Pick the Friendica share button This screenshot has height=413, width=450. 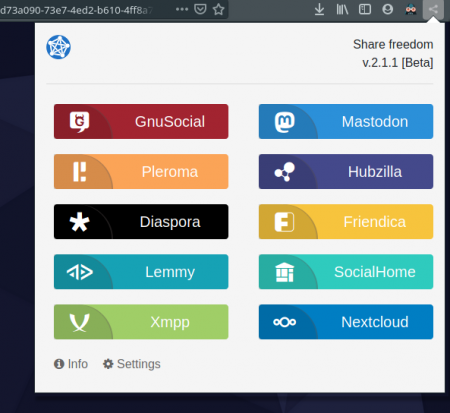pyautogui.click(x=346, y=222)
